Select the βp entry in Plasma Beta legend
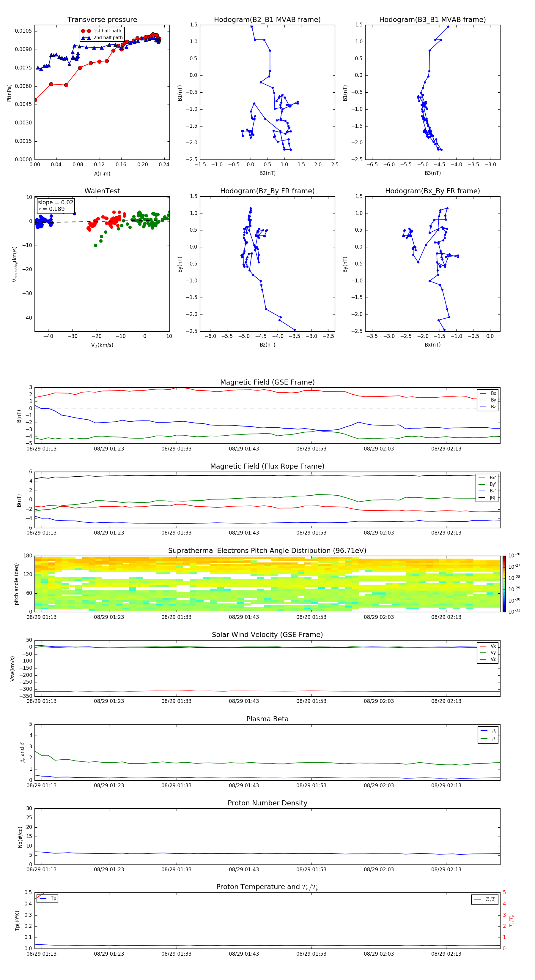535x980 pixels. point(488,731)
